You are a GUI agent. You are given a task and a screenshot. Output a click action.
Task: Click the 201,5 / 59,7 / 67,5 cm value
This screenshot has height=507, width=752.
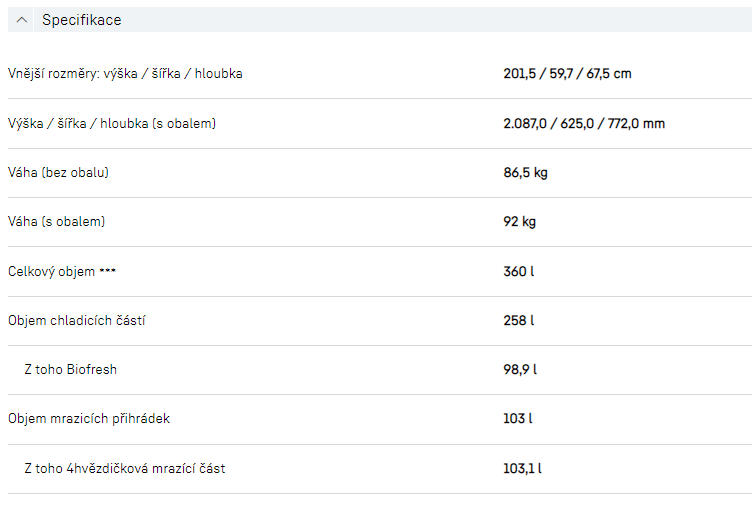567,74
